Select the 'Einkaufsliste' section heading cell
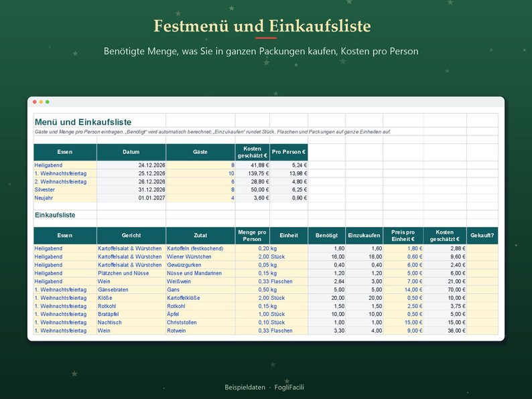This screenshot has width=532, height=399. [x=65, y=215]
